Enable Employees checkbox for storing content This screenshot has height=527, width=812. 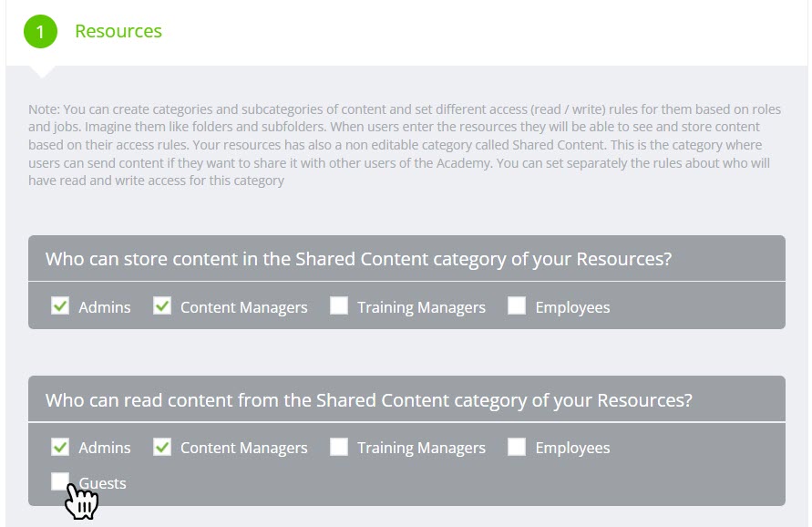coord(517,306)
